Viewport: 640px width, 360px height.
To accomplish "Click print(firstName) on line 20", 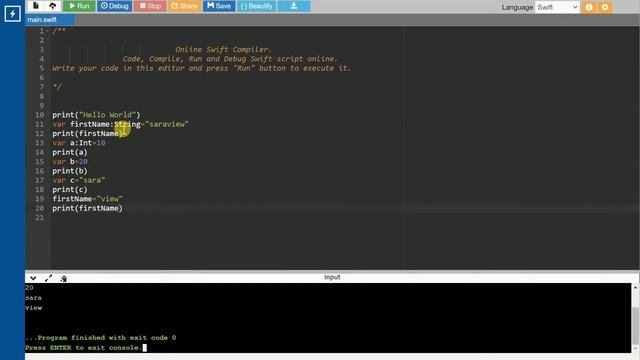I will tap(87, 208).
